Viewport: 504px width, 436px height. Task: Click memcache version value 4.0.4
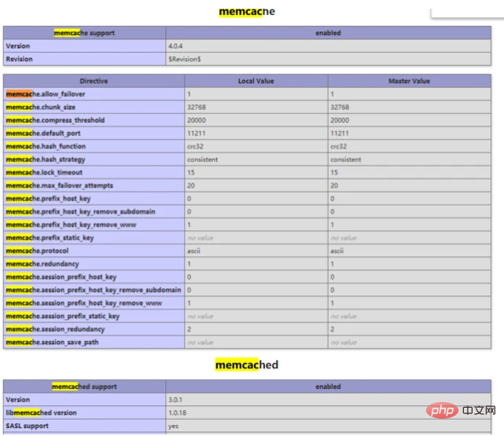tap(175, 46)
